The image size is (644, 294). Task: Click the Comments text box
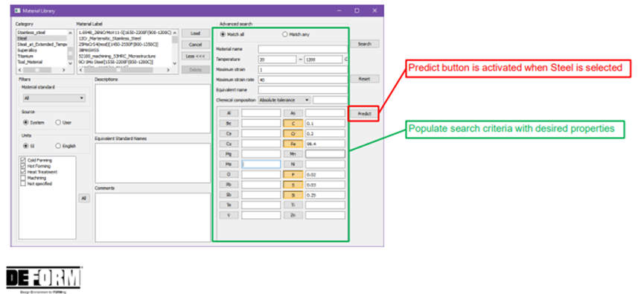(x=153, y=217)
